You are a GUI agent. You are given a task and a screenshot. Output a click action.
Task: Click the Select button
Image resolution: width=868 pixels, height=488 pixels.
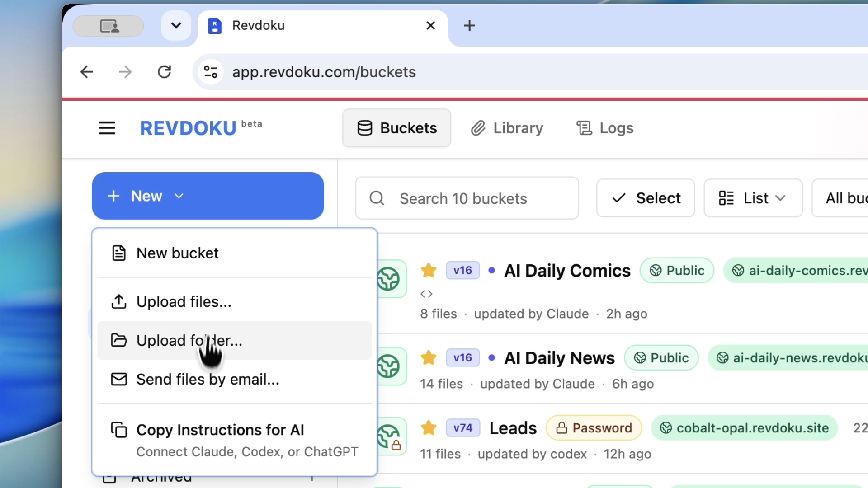pyautogui.click(x=646, y=198)
